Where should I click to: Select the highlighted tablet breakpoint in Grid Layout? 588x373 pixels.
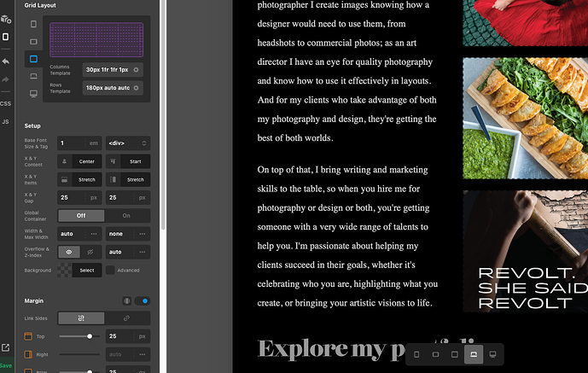[x=33, y=59]
